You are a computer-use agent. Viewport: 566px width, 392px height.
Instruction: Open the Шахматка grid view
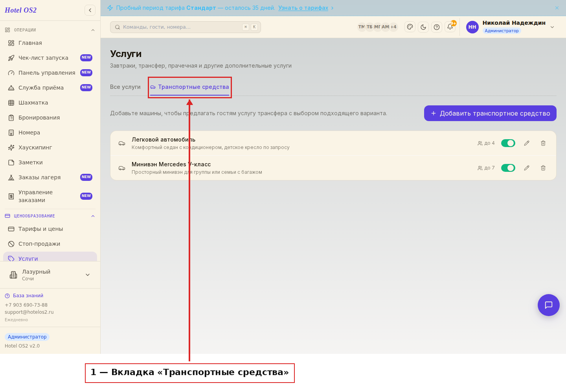coord(50,103)
